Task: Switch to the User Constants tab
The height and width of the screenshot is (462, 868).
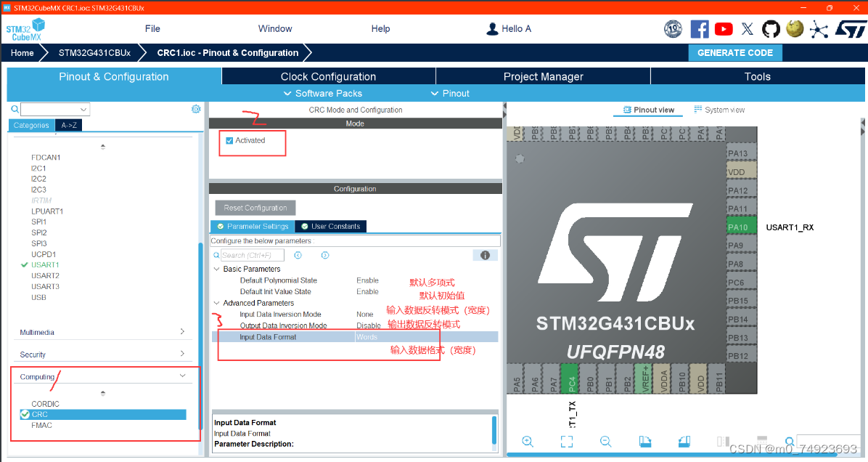Action: coord(330,226)
